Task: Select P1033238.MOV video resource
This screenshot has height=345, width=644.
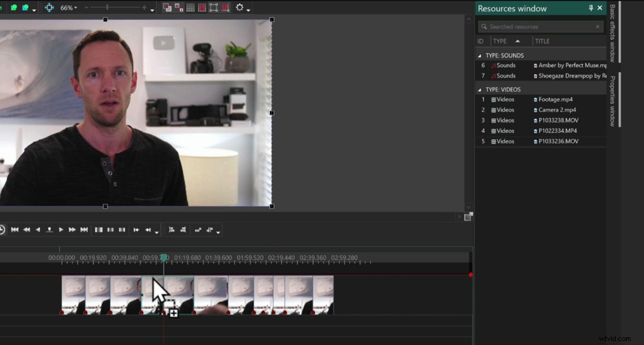Action: (542, 121)
